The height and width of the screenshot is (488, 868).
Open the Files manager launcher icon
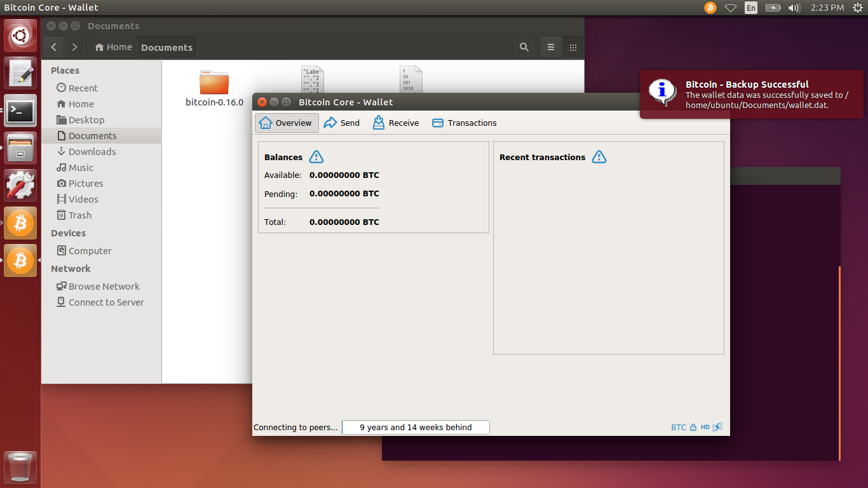(x=20, y=148)
